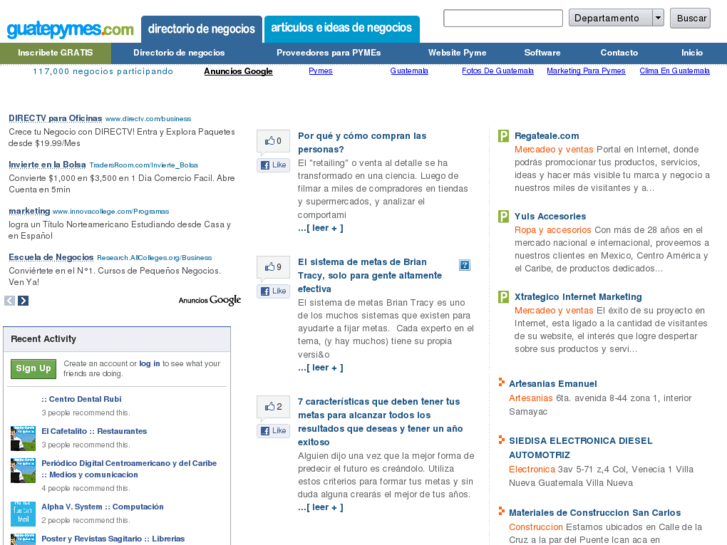Open article 'Por qué y cómo compran las personas?'

pos(362,142)
